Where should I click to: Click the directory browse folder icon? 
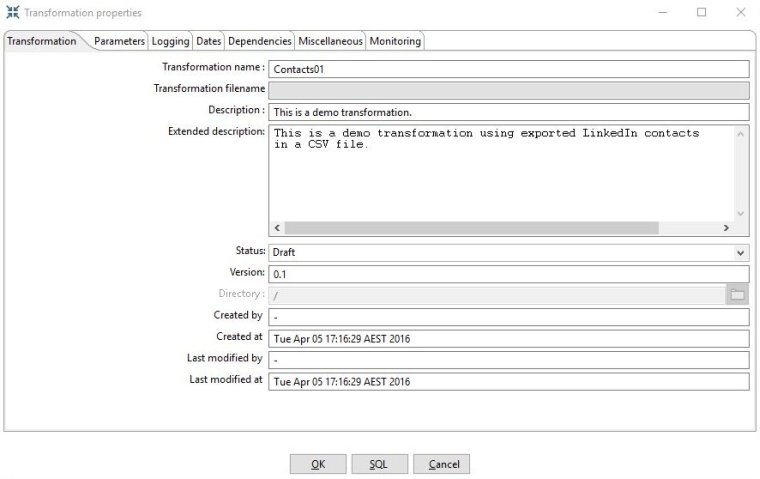(x=737, y=295)
